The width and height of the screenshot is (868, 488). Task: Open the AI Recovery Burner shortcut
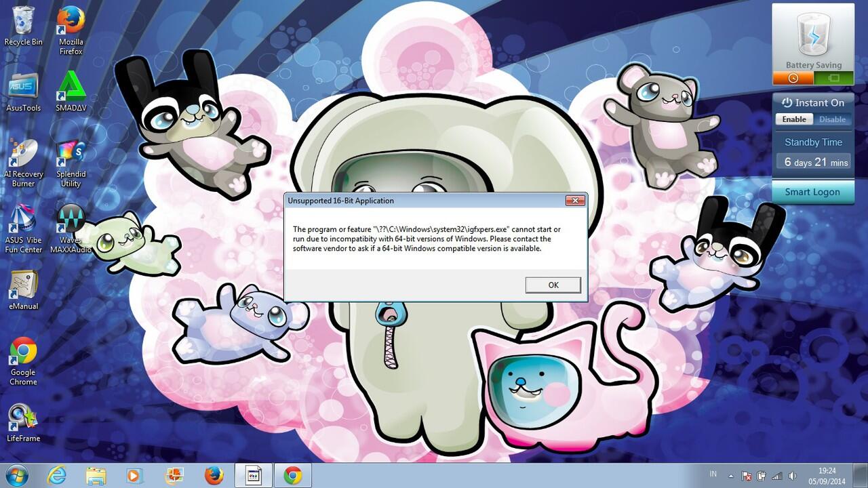pos(23,163)
